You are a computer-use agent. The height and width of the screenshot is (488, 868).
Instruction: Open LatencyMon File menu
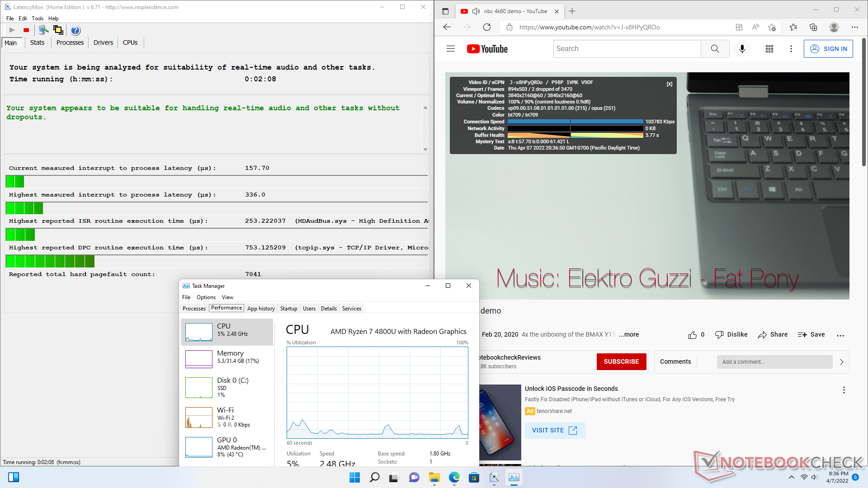tap(10, 19)
